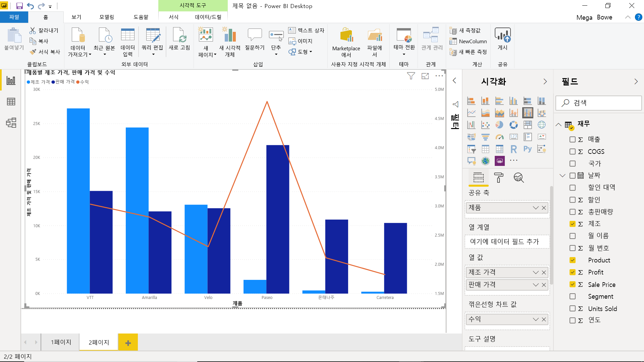Select the donut chart visualization icon
The height and width of the screenshot is (362, 644).
click(x=513, y=125)
